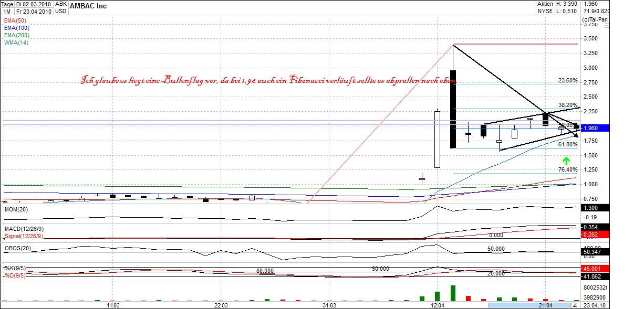This screenshot has height=309, width=644.
Task: Click the 3982900 volume axis value
Action: [x=595, y=297]
